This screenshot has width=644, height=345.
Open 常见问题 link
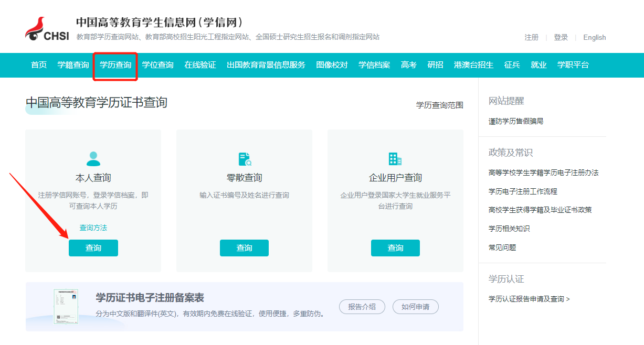(502, 247)
